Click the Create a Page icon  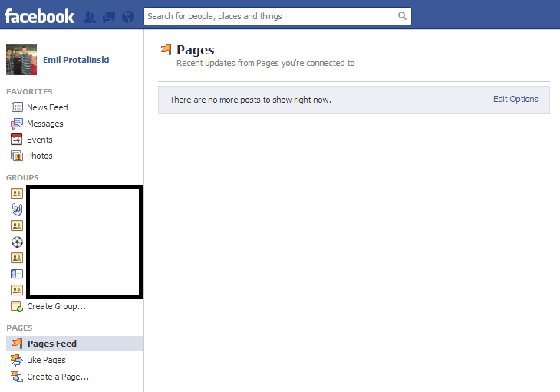click(x=17, y=377)
